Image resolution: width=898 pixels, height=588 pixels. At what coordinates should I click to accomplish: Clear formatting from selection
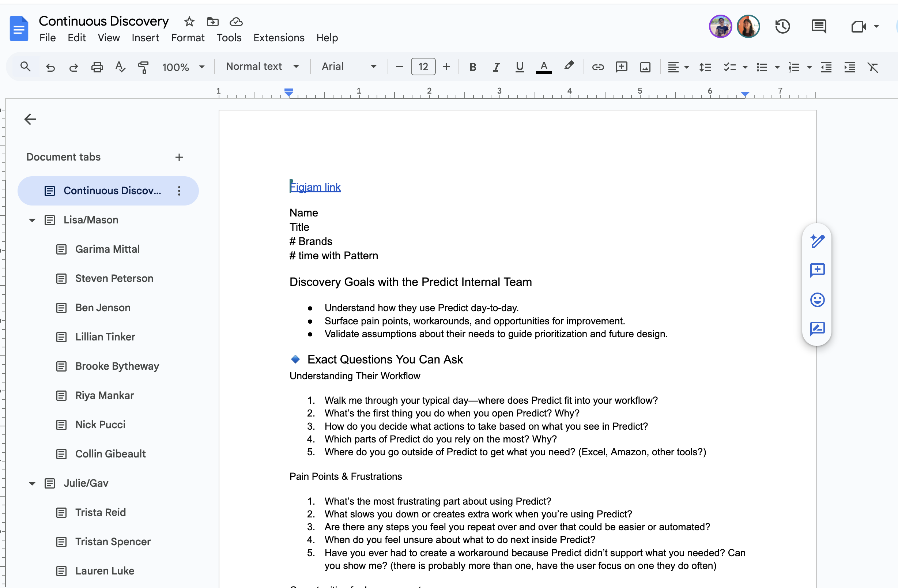coord(873,67)
